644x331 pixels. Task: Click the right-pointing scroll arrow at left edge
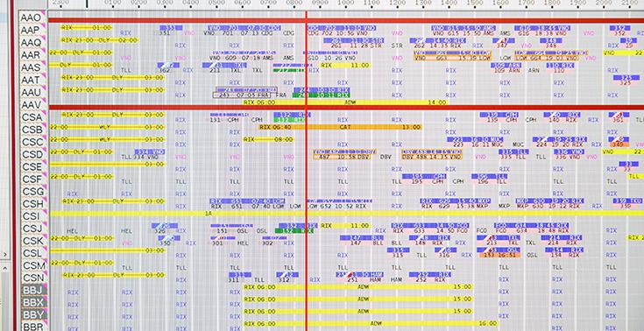4,255
